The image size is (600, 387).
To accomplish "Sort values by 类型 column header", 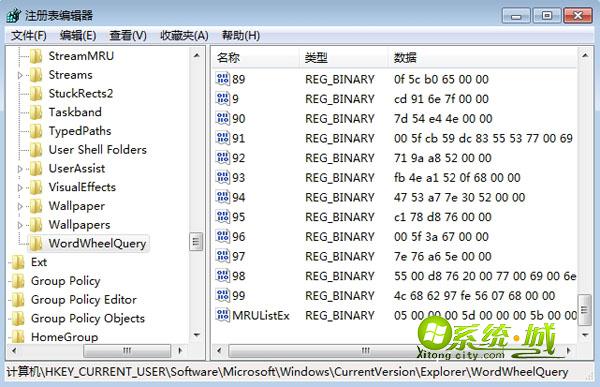I will click(343, 58).
